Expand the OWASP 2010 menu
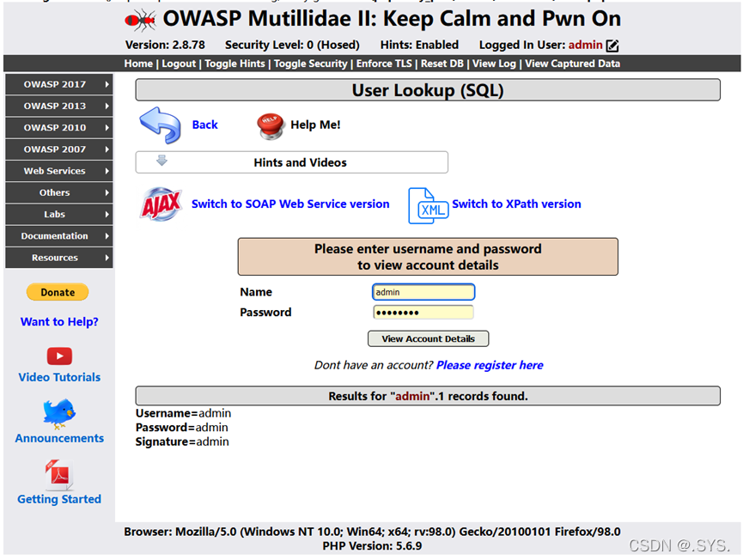 [x=59, y=127]
